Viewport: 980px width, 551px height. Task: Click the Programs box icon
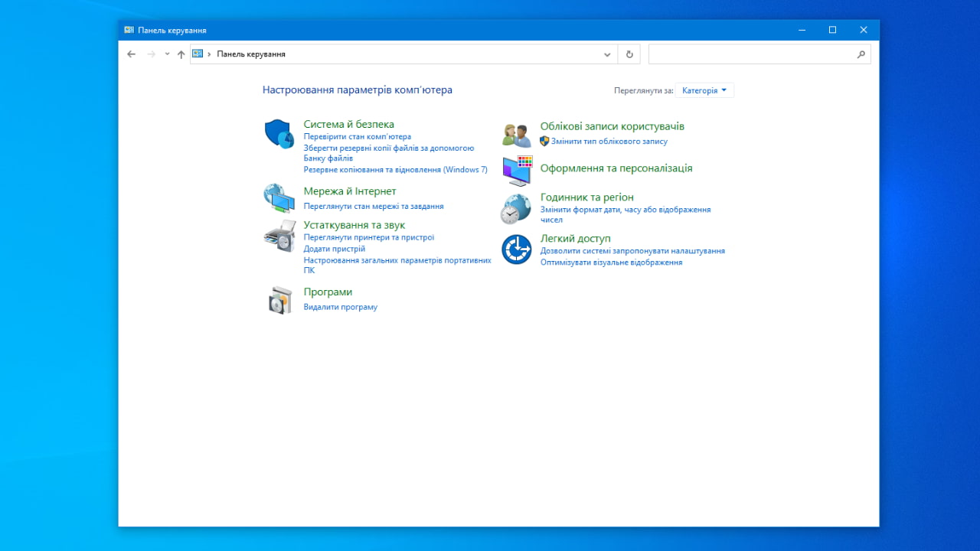(280, 300)
